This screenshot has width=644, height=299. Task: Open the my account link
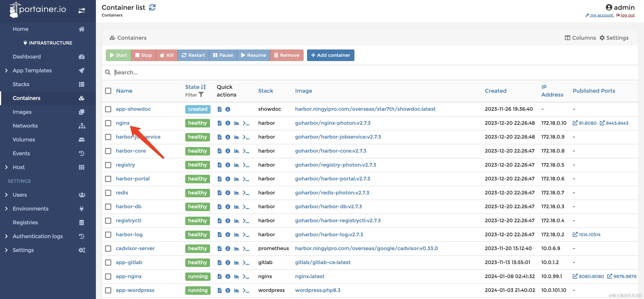[x=600, y=15]
